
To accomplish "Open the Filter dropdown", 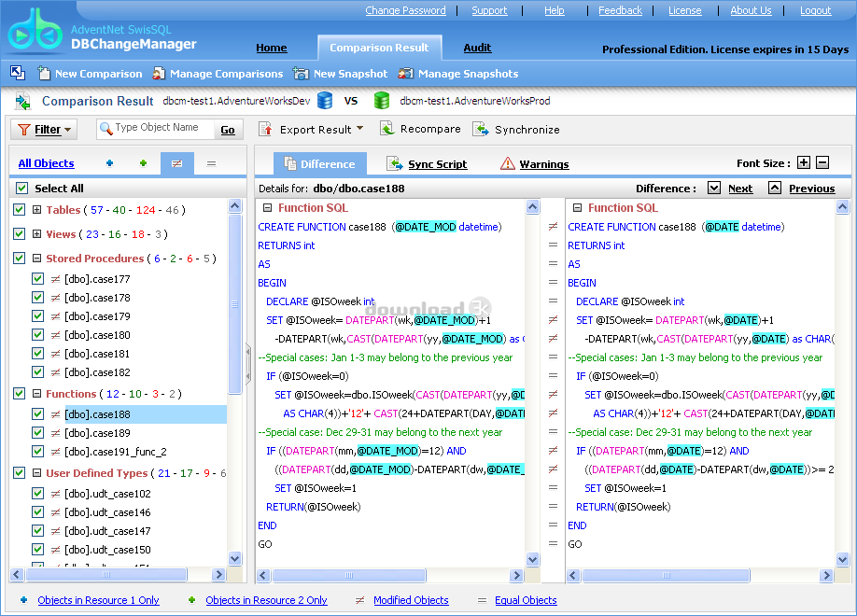I will pyautogui.click(x=44, y=130).
